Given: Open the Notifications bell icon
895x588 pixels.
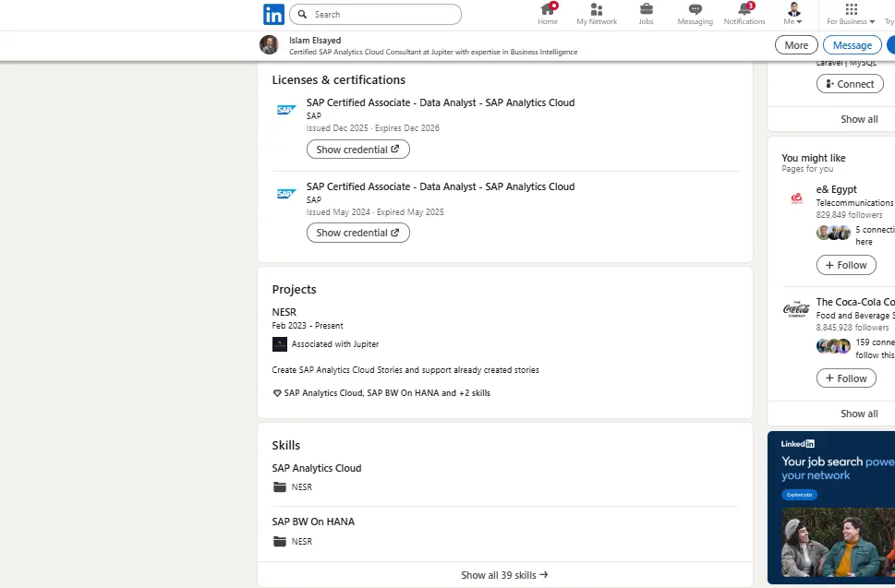Looking at the screenshot, I should (x=744, y=14).
